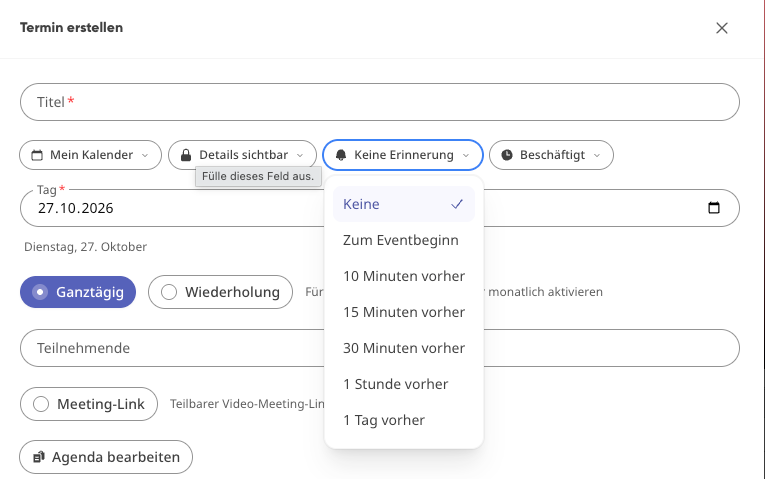The image size is (765, 479).
Task: Collapse the Keine Erinnerung dropdown
Action: tap(403, 155)
